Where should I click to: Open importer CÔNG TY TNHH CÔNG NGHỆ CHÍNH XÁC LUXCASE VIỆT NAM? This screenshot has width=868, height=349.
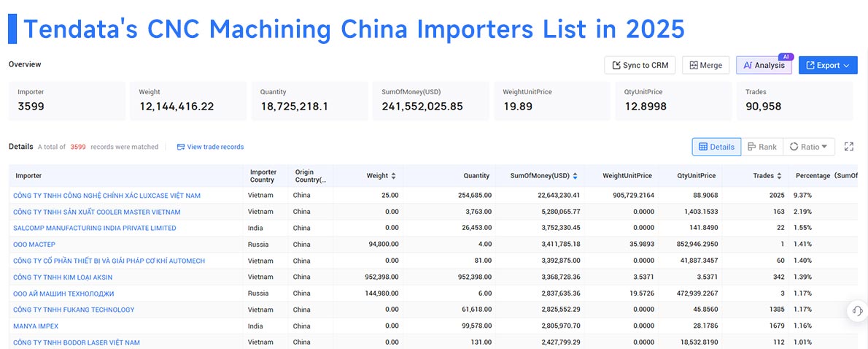[106, 196]
